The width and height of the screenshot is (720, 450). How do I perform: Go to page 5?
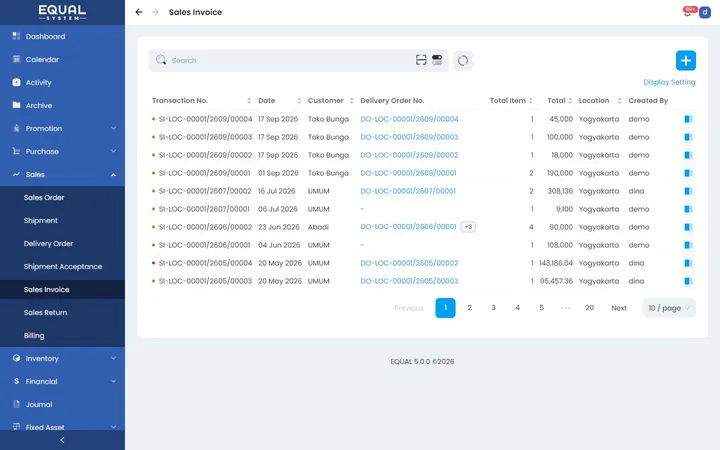click(x=541, y=308)
